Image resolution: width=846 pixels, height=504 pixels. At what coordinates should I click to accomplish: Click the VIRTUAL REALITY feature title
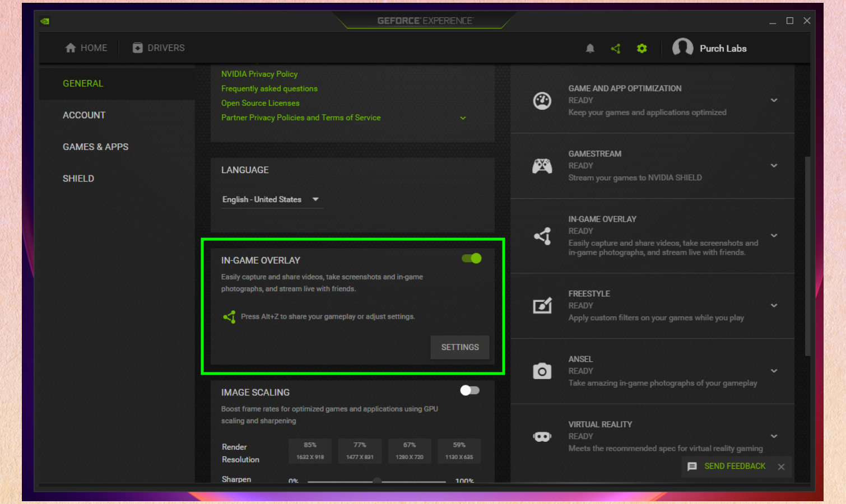point(600,424)
